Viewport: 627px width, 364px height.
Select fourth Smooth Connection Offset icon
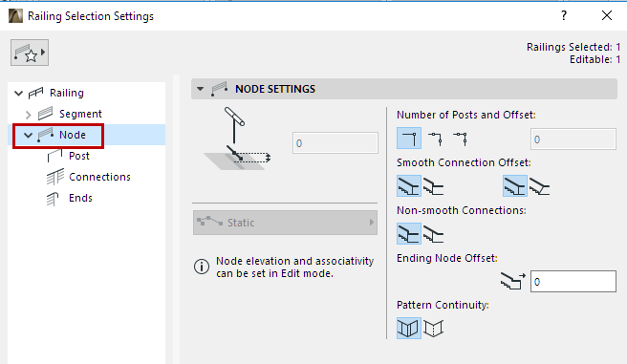pyautogui.click(x=539, y=186)
